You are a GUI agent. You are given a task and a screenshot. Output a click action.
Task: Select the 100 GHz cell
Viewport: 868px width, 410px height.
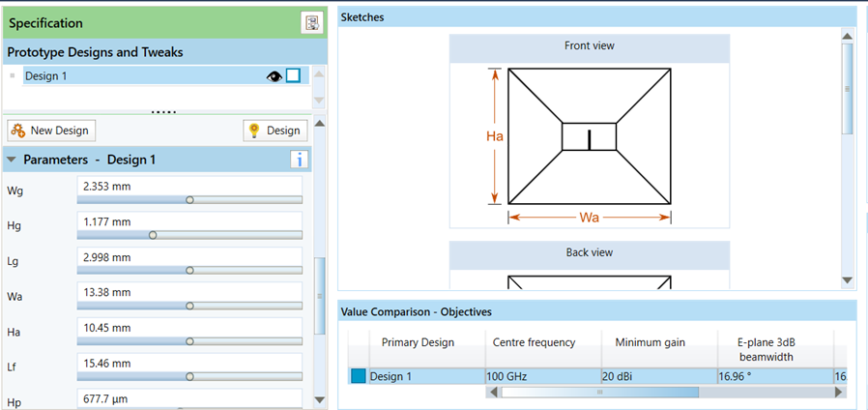pos(543,376)
